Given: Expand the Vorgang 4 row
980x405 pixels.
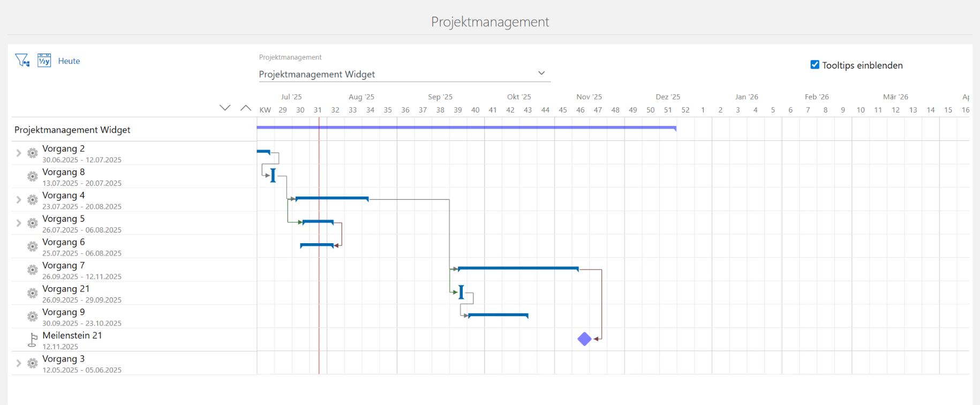Looking at the screenshot, I should 19,200.
